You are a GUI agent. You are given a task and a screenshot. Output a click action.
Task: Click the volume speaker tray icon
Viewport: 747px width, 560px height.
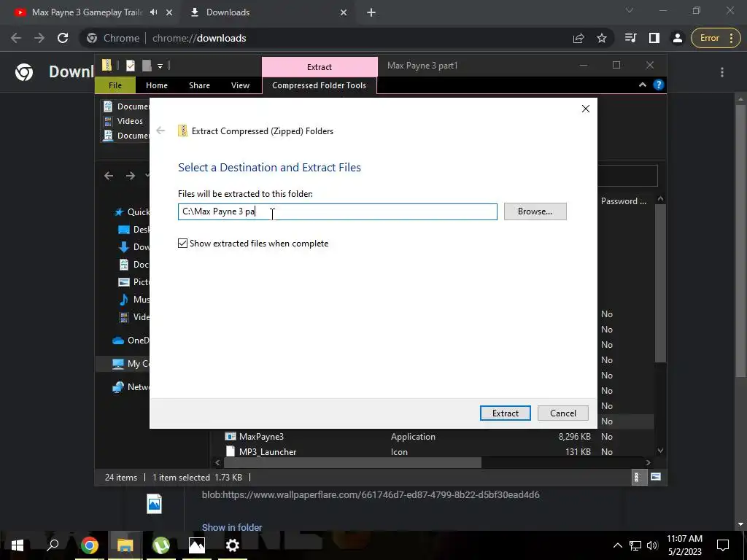[x=652, y=545]
